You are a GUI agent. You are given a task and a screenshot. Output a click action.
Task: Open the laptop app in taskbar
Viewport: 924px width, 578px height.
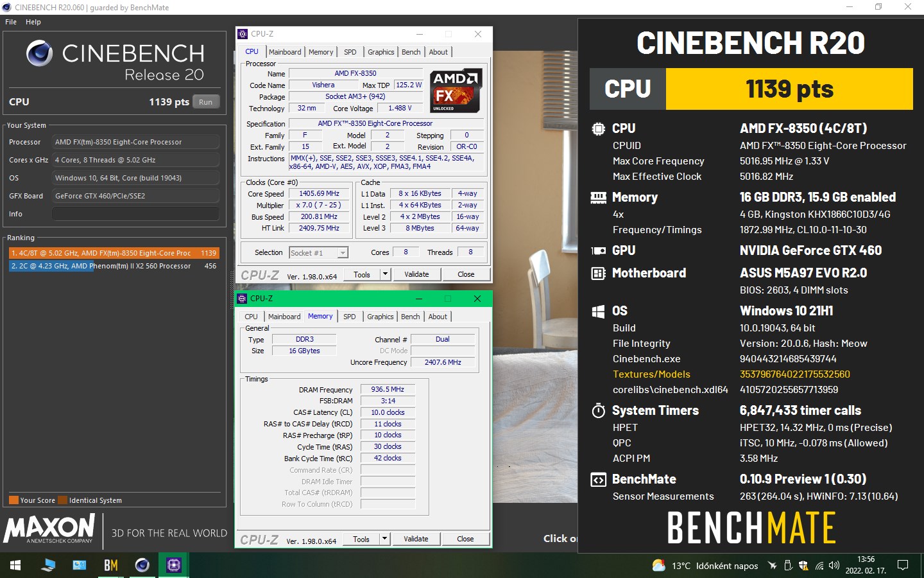[x=48, y=565]
